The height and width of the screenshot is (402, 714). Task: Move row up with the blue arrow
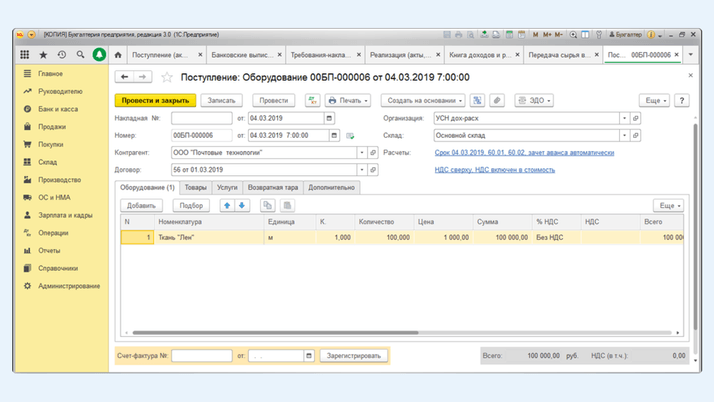pyautogui.click(x=227, y=206)
